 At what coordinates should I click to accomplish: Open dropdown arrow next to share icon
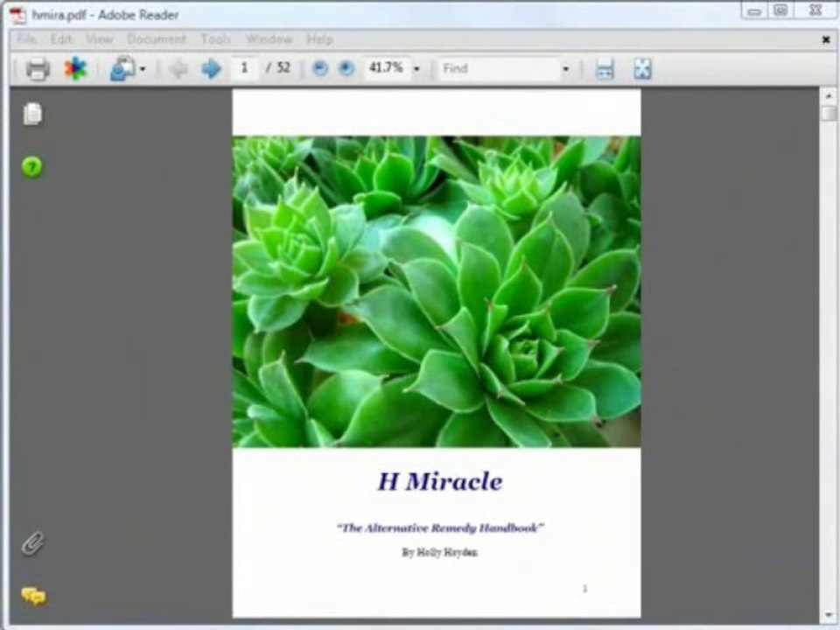coord(143,69)
